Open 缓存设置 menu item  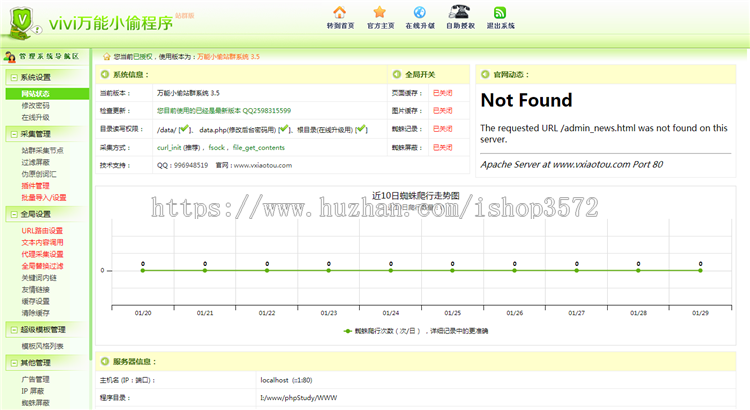[x=35, y=301]
